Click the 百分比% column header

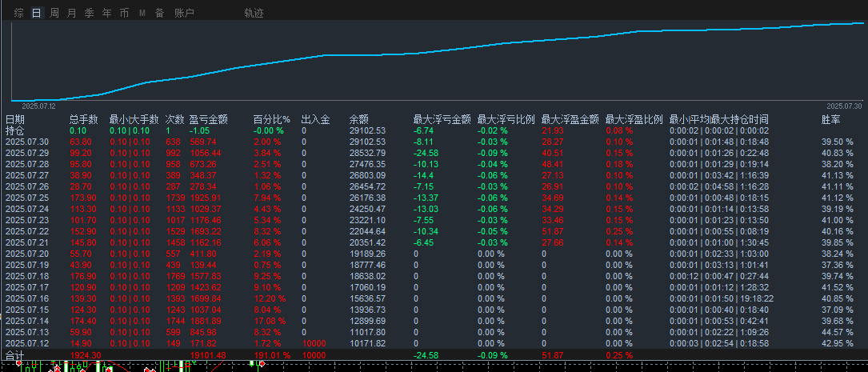coord(272,119)
